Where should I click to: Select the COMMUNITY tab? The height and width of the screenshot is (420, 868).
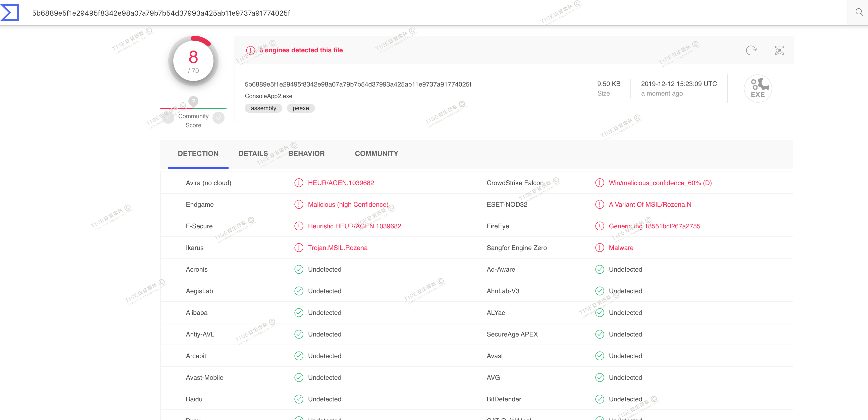point(376,153)
